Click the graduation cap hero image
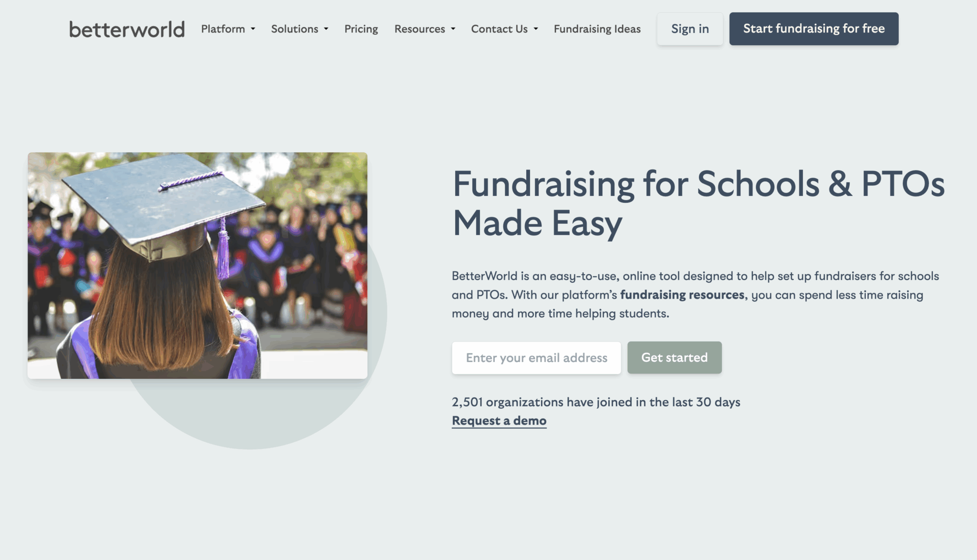This screenshot has height=560, width=977. 198,264
